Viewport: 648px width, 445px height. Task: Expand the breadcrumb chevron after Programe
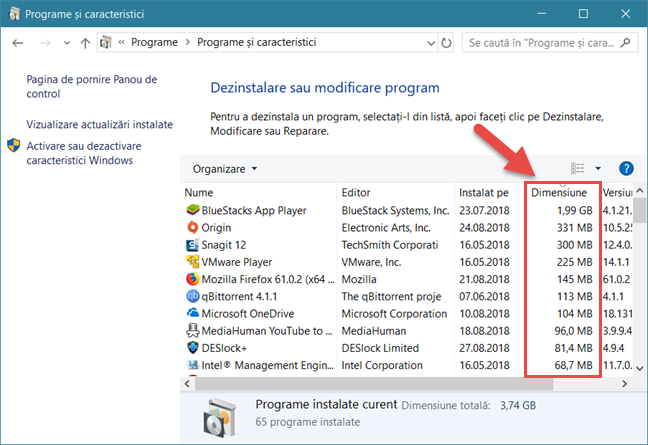tap(188, 42)
